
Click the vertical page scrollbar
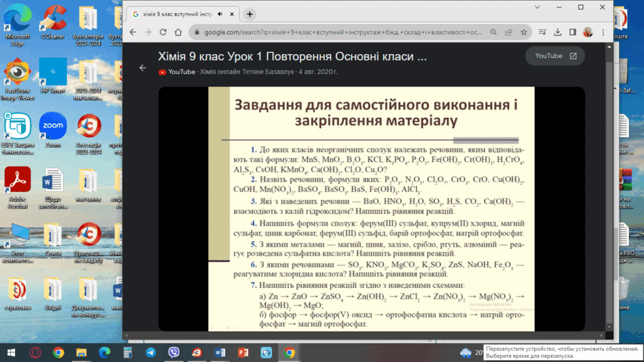pyautogui.click(x=610, y=187)
